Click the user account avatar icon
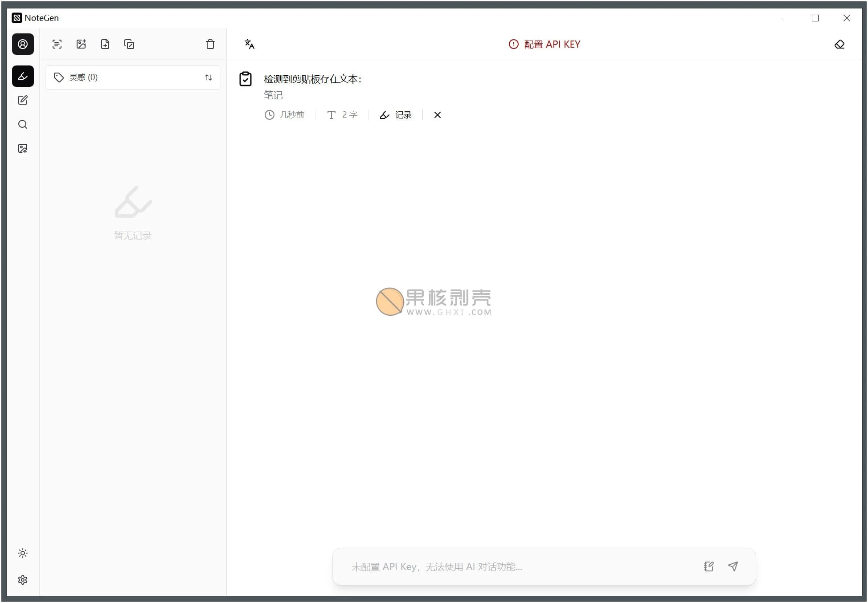The image size is (868, 603). 23,44
